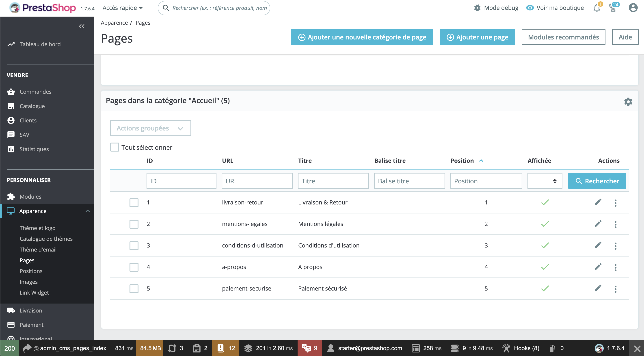Click the table settings gear icon
Viewport: 644px width, 356px height.
pyautogui.click(x=628, y=102)
